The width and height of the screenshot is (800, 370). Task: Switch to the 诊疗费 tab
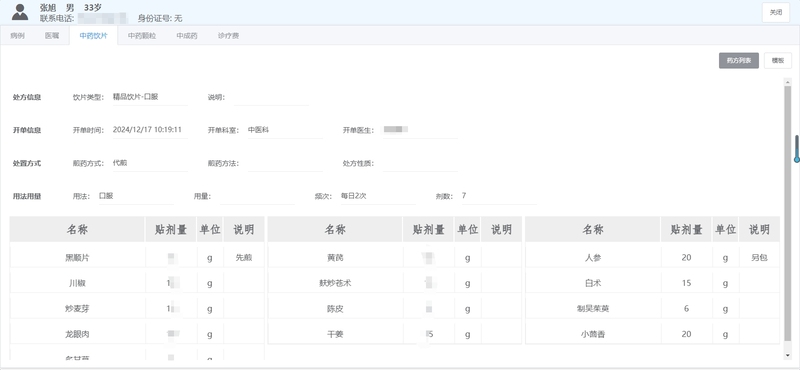pyautogui.click(x=229, y=36)
